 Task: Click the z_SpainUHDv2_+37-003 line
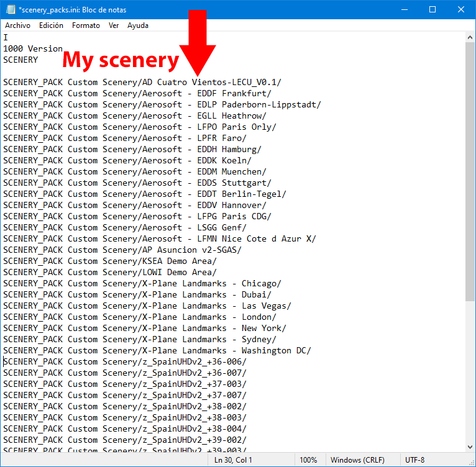tap(125, 384)
